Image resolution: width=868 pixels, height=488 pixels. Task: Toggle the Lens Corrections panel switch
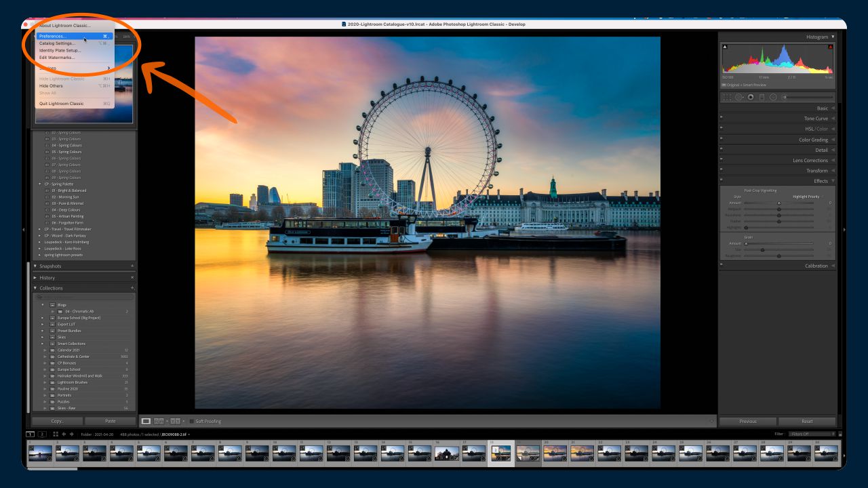tap(722, 160)
